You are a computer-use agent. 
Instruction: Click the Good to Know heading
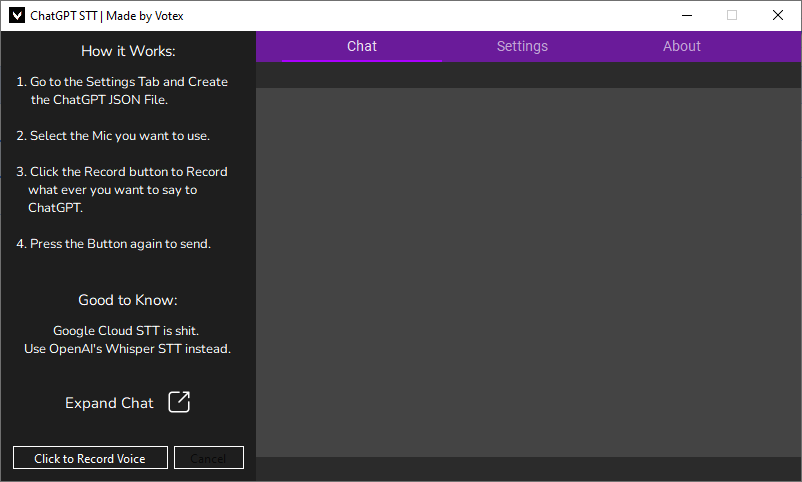[x=128, y=300]
